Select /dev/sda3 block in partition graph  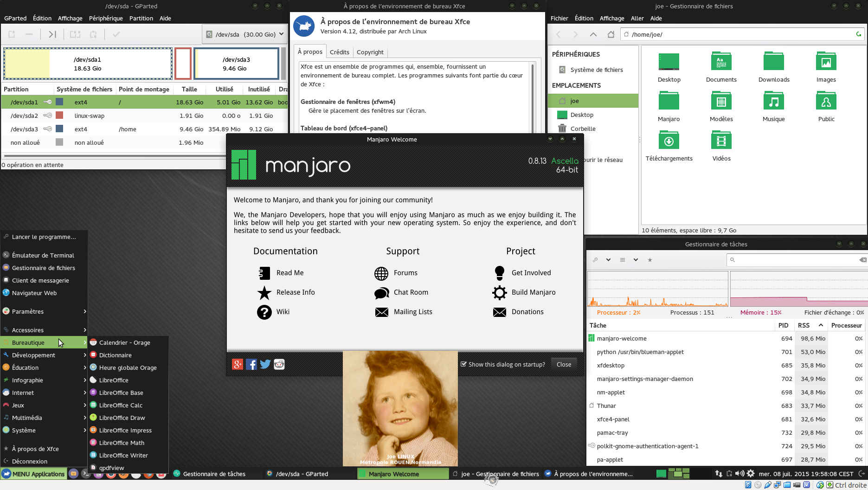pos(236,64)
